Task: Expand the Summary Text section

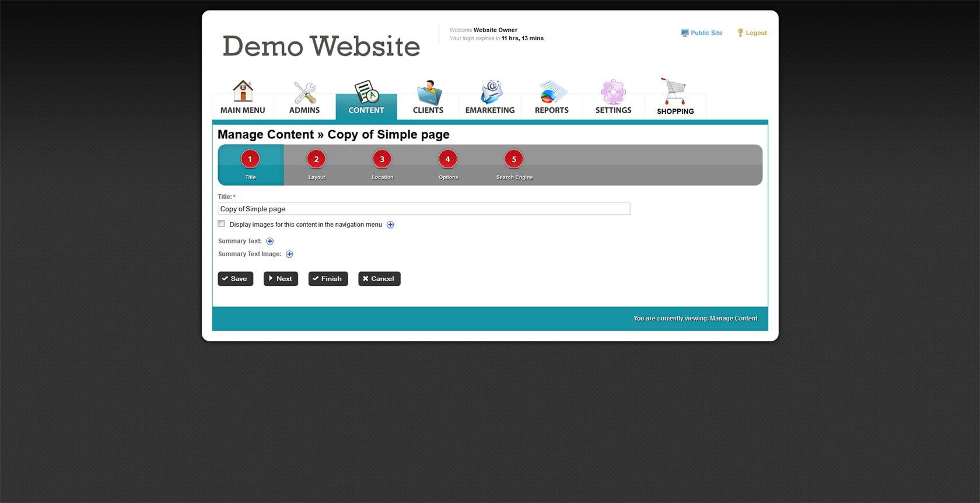Action: point(270,241)
